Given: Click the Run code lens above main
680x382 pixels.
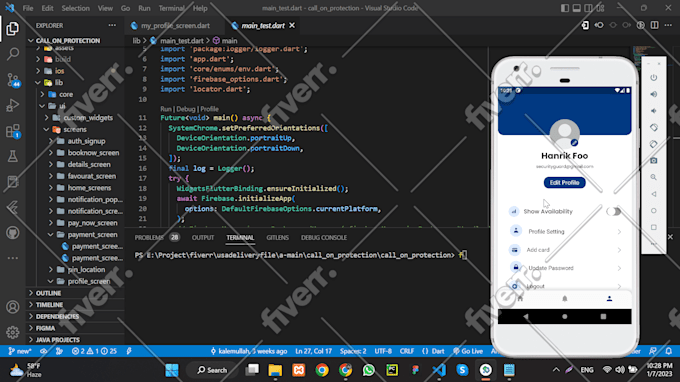Looking at the screenshot, I should pos(166,109).
